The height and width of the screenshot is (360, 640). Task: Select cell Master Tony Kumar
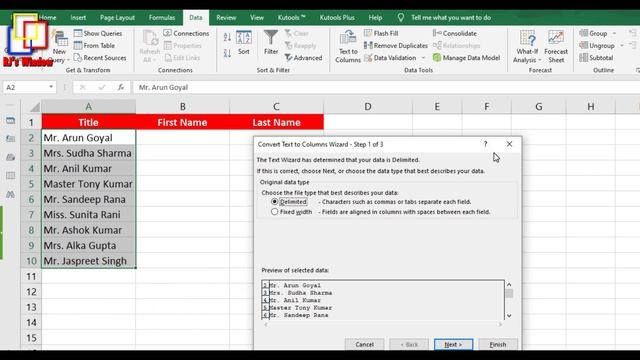click(x=89, y=184)
